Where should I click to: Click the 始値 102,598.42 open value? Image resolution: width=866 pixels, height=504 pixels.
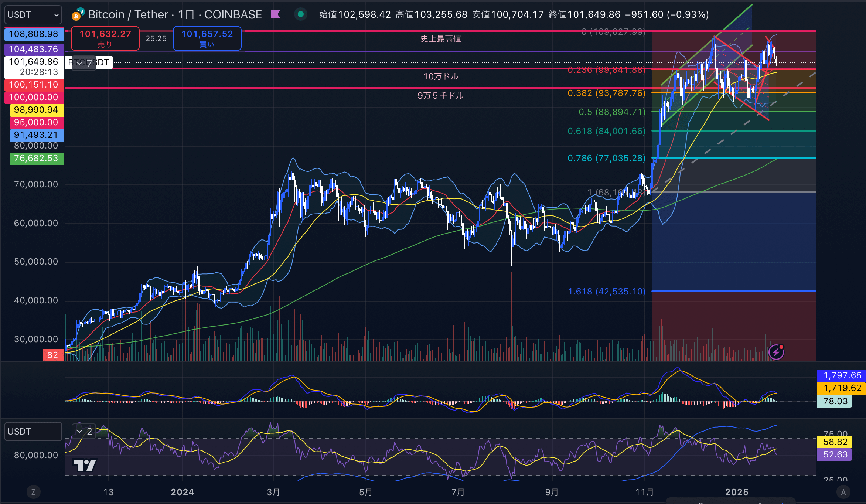[x=355, y=14]
